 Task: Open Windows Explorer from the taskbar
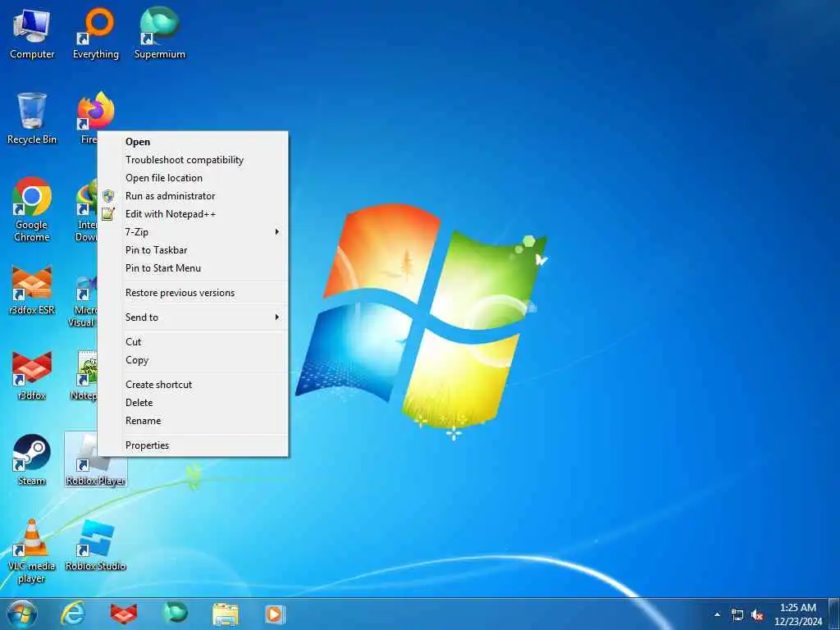226,614
